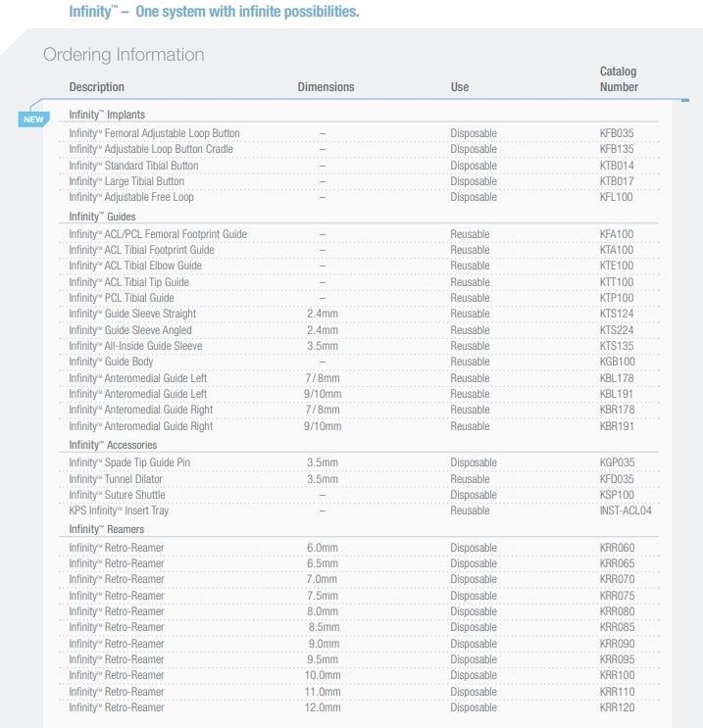Viewport: 703px width, 728px height.
Task: Select ACL Tibial Tip Guide description
Action: coord(128,282)
